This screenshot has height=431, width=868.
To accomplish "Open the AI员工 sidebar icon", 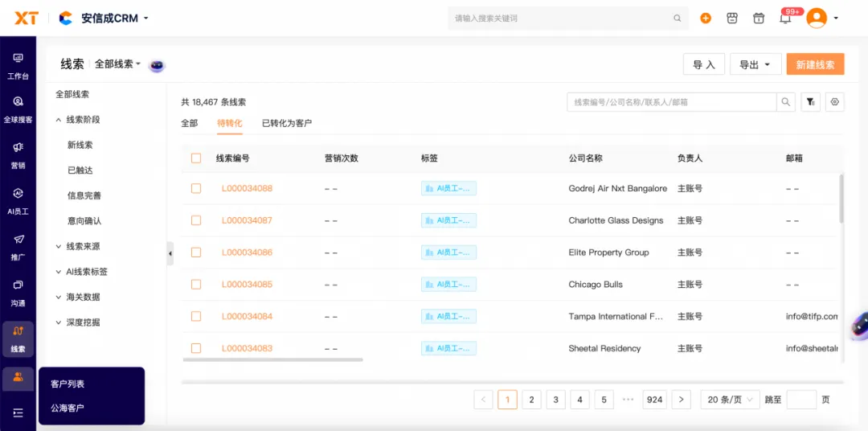I will [x=18, y=200].
